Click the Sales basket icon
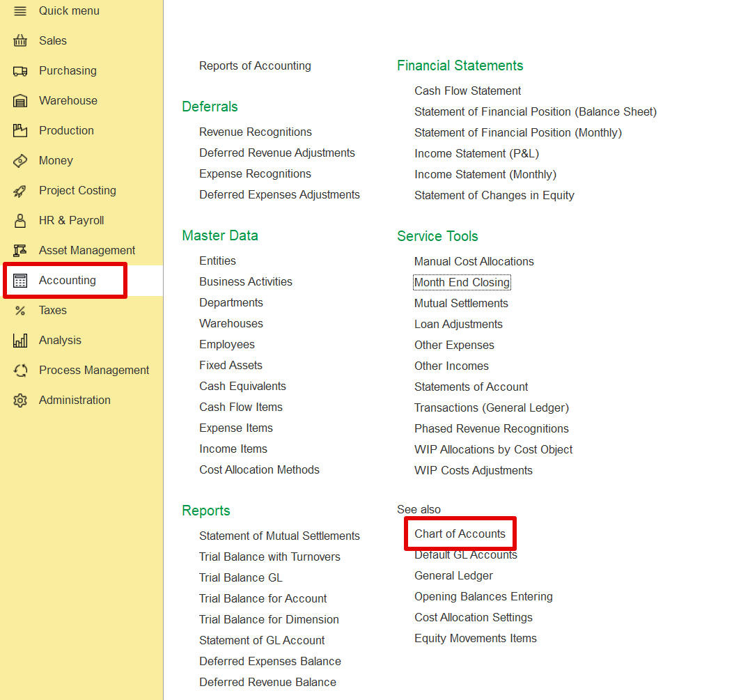Screen dimensions: 734x700 pos(20,40)
